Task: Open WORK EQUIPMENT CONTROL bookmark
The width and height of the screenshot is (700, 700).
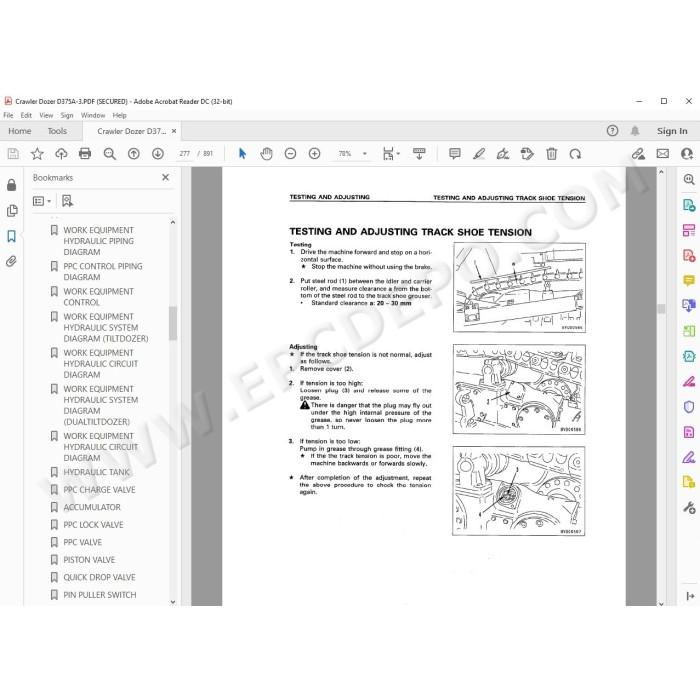Action: (x=98, y=297)
